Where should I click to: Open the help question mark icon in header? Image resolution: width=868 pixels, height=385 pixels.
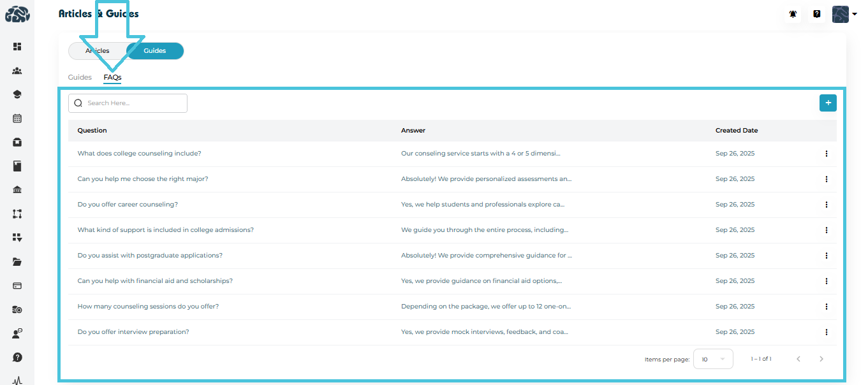point(816,14)
